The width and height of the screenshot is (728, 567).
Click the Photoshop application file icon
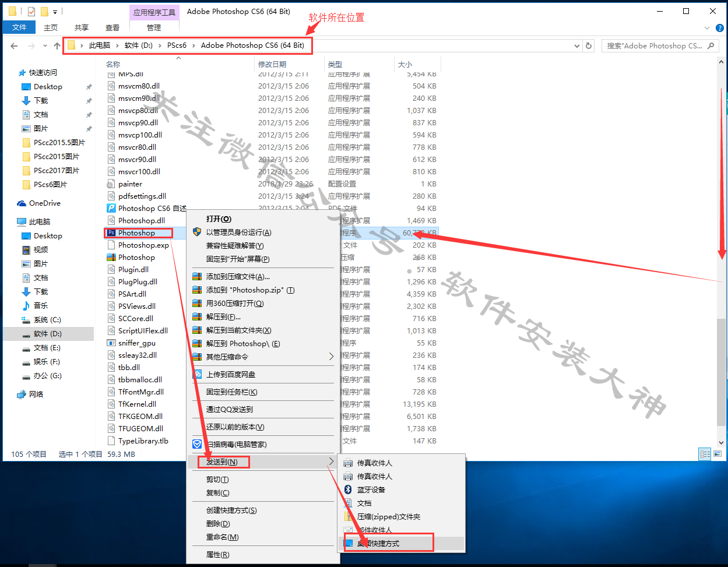(111, 233)
